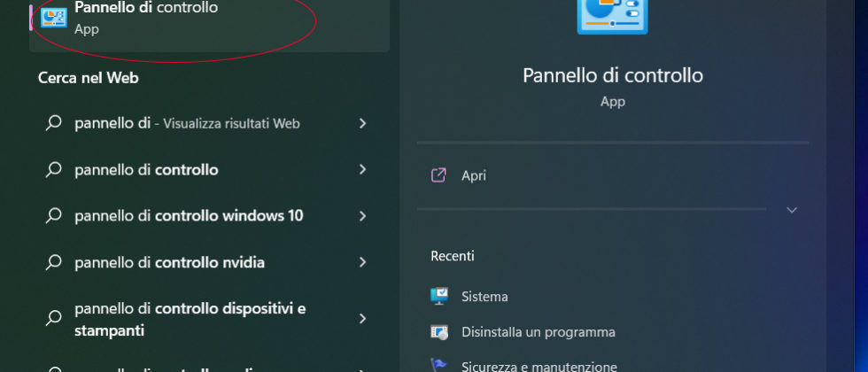Viewport: 868px width, 372px height.
Task: Expand chevron for 'pannello di controllo nvidia'
Action: click(362, 262)
